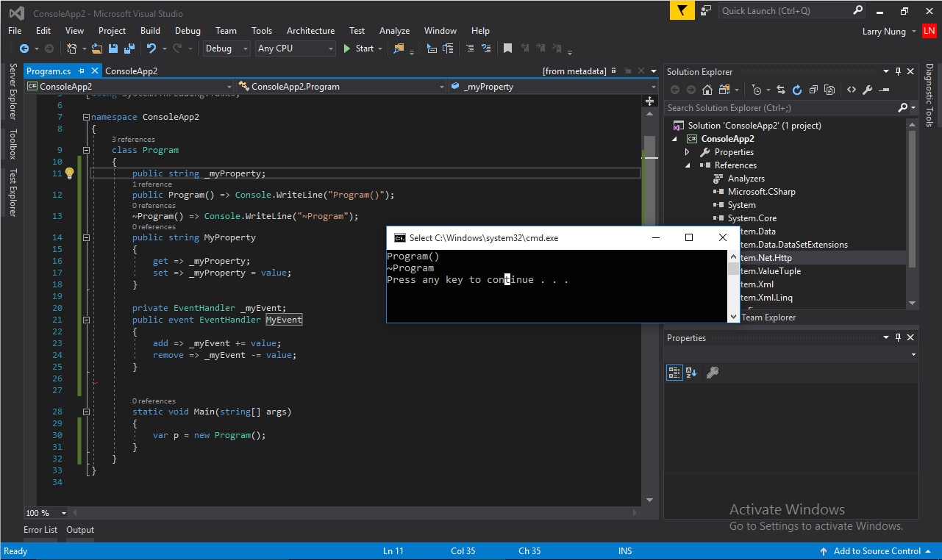Toggle pin on Program.cs tab
Screen dimensions: 942x560
tap(82, 71)
